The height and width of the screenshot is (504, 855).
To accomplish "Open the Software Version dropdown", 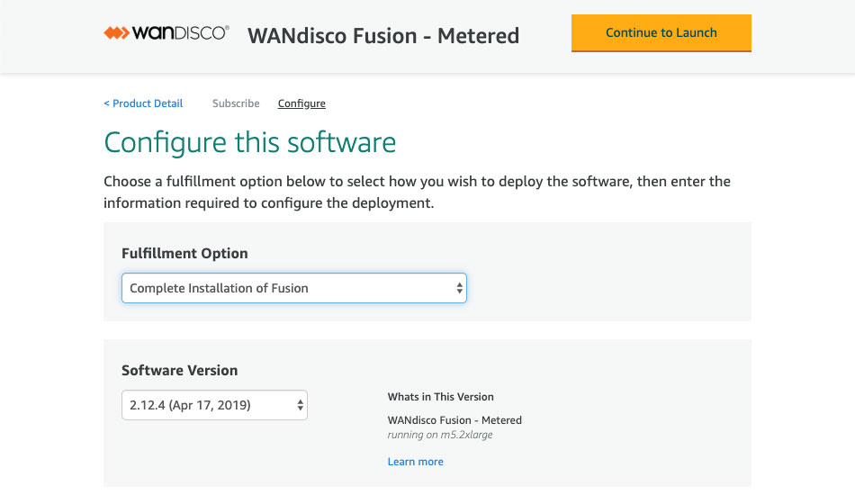I will point(214,405).
